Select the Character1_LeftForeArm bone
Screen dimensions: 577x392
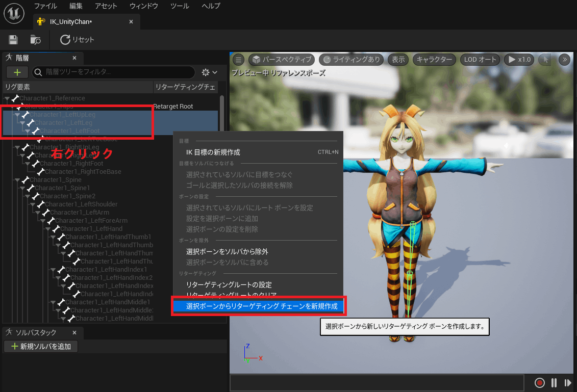pyautogui.click(x=91, y=221)
